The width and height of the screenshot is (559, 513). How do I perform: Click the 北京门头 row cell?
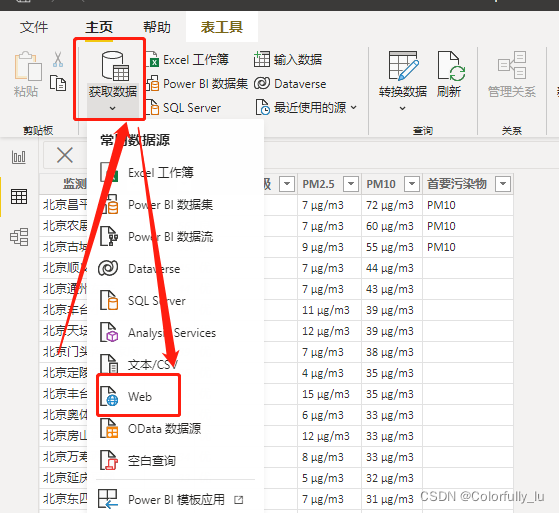[63, 352]
